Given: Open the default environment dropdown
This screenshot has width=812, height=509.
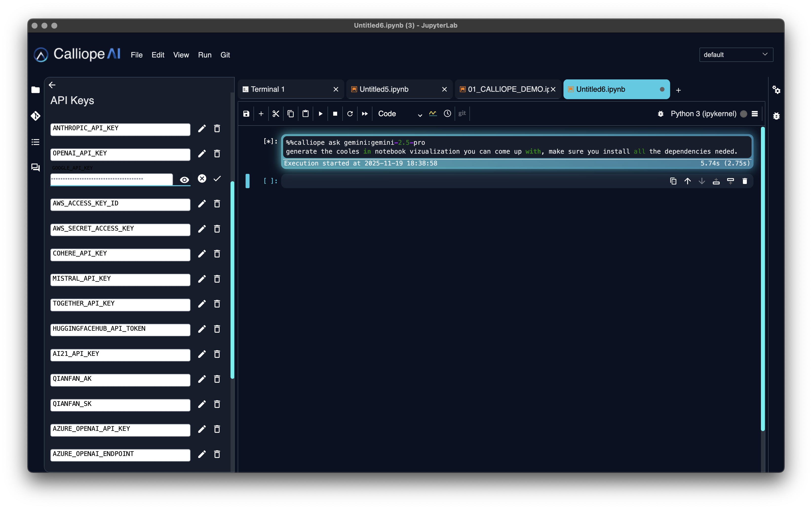Looking at the screenshot, I should 736,55.
